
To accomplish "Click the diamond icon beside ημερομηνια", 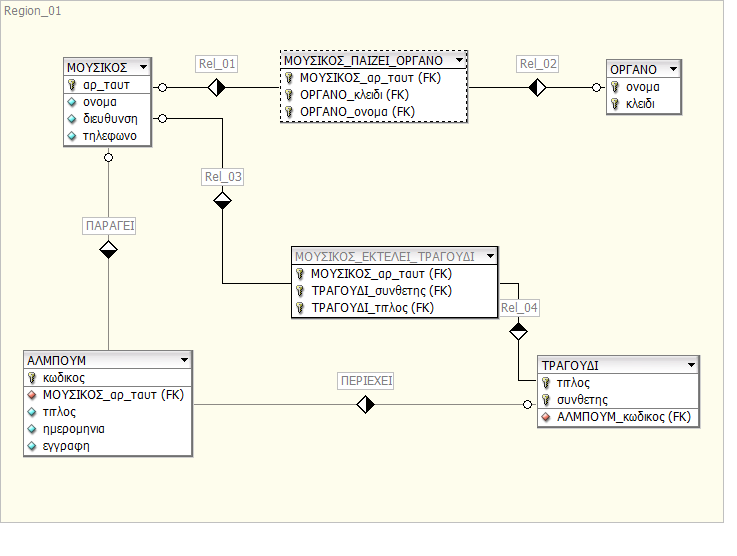I will [x=32, y=429].
